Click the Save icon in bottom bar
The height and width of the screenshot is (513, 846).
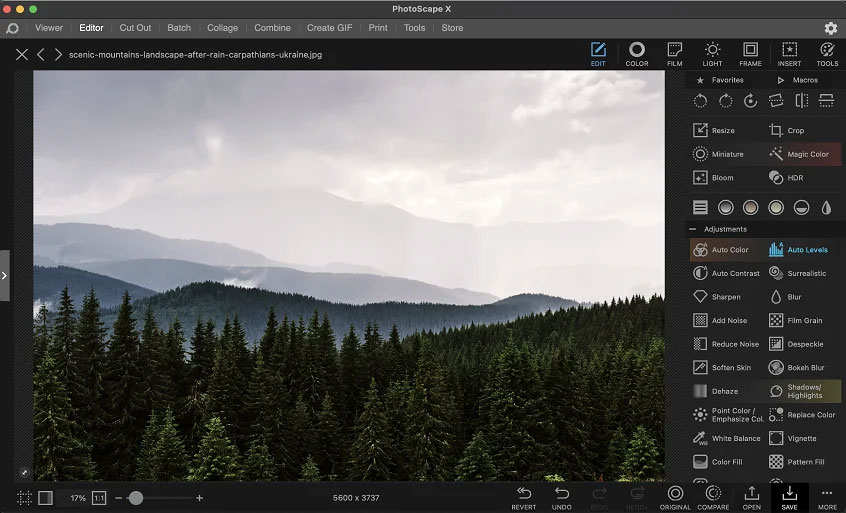point(789,497)
